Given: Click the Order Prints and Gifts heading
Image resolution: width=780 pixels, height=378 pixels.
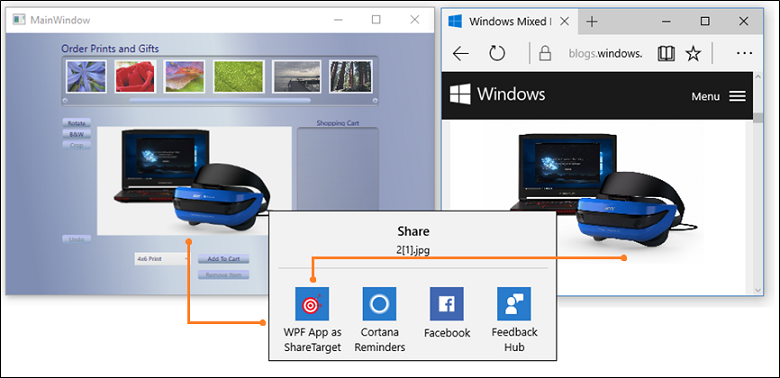Looking at the screenshot, I should pos(110,49).
